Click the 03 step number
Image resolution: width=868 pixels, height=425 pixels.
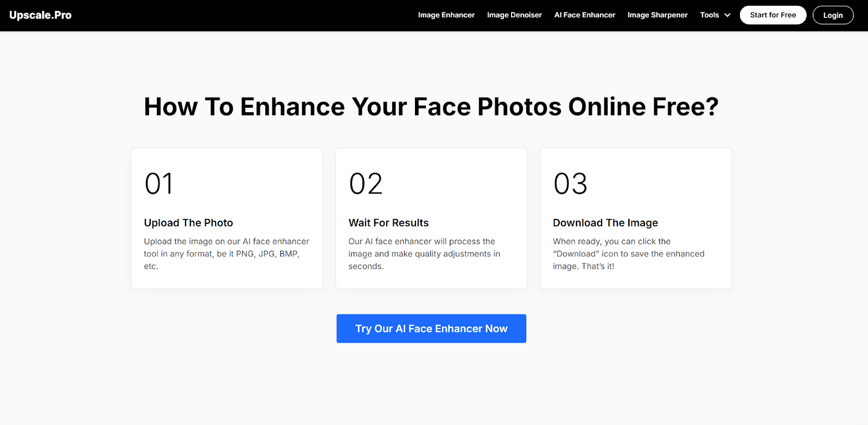pyautogui.click(x=570, y=184)
